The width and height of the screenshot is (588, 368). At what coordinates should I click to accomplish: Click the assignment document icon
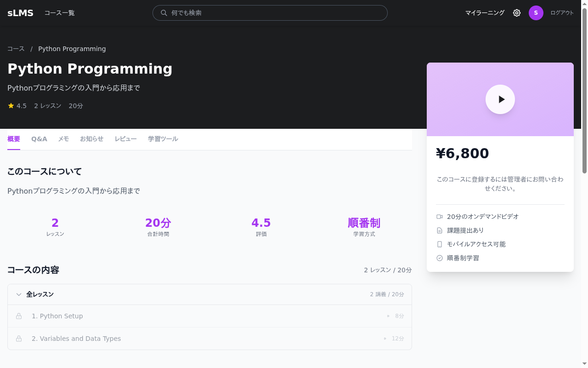(x=440, y=230)
